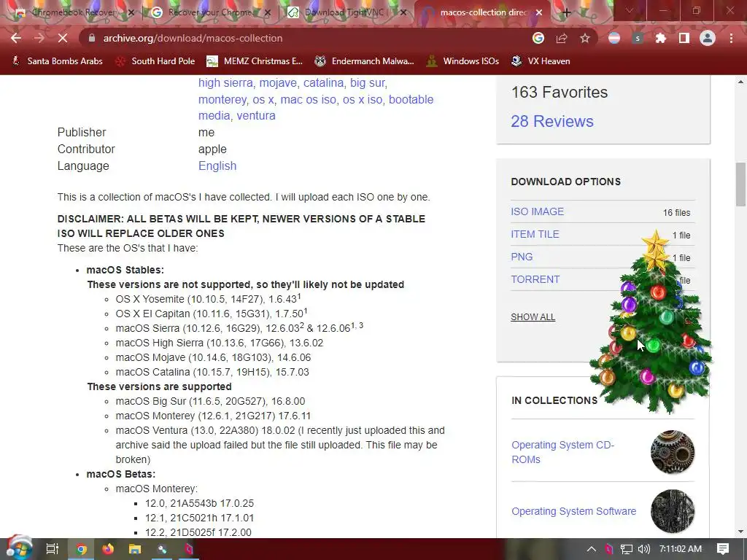Click the scrollbar down arrow

740,532
